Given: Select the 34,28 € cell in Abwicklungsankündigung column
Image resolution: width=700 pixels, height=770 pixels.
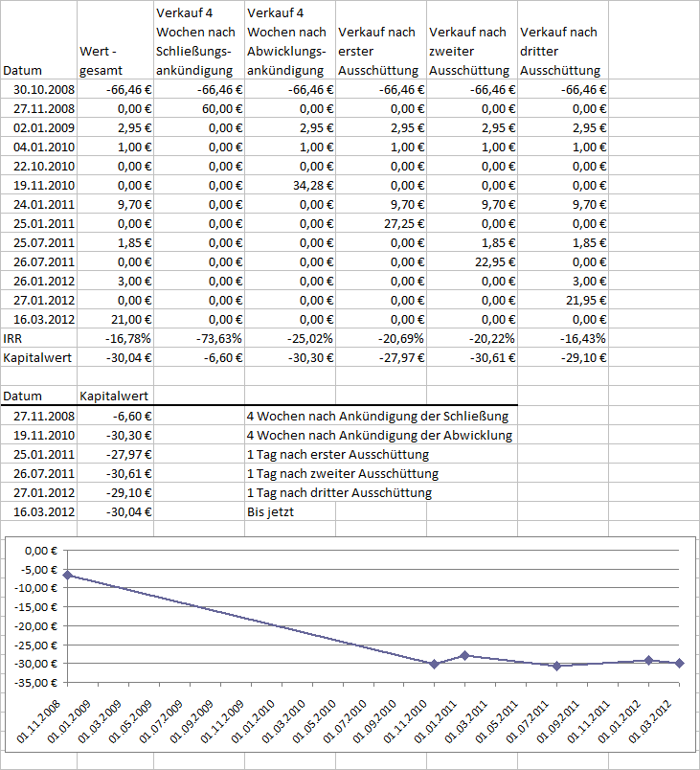Looking at the screenshot, I should click(290, 185).
